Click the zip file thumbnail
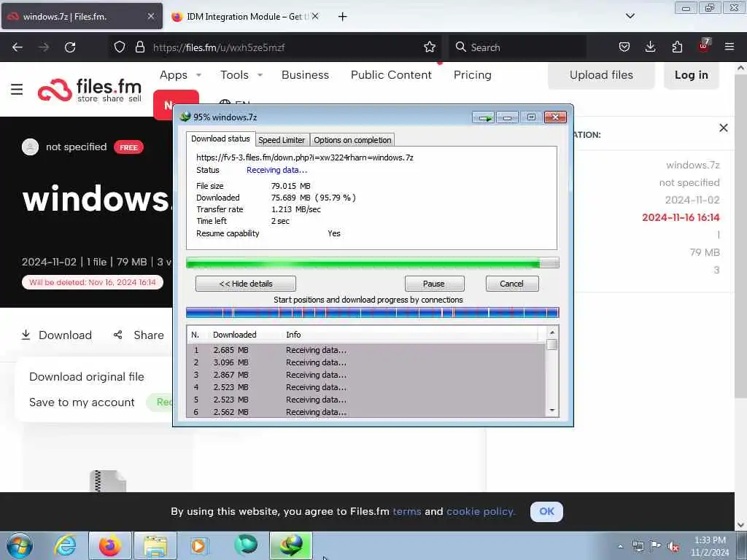This screenshot has height=560, width=747. pos(108,481)
